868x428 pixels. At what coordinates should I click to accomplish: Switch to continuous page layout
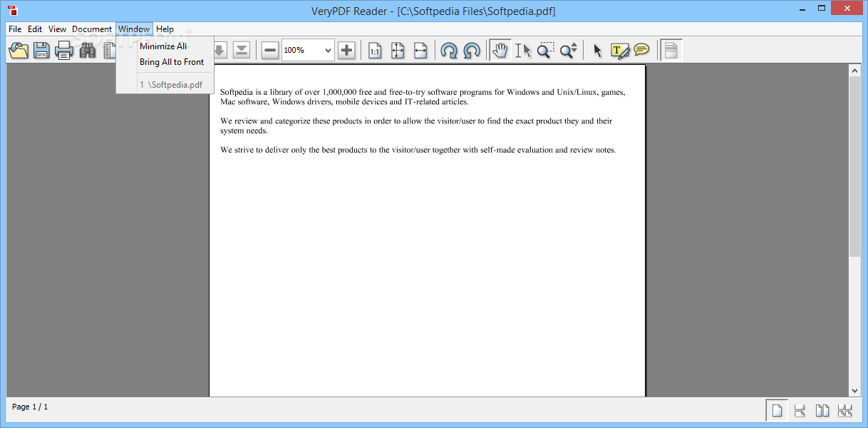(x=800, y=410)
